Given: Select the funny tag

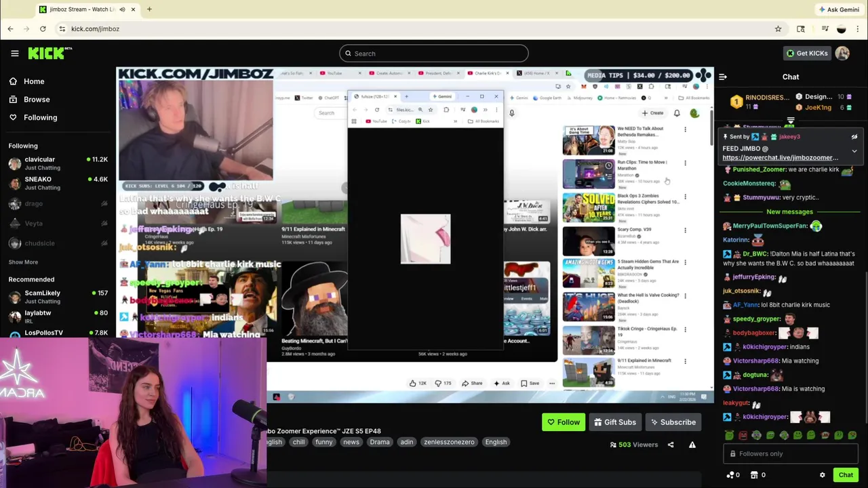Looking at the screenshot, I should 323,442.
